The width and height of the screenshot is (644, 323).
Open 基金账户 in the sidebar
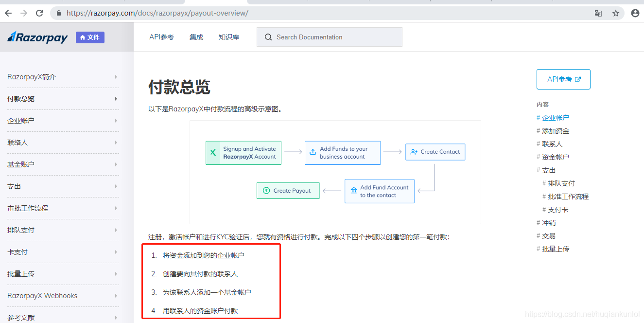click(x=21, y=164)
